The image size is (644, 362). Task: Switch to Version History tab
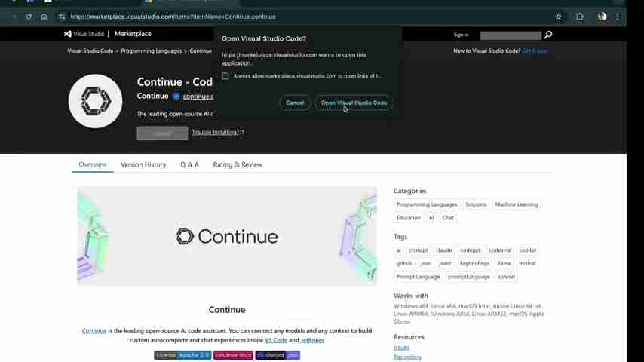coord(143,164)
